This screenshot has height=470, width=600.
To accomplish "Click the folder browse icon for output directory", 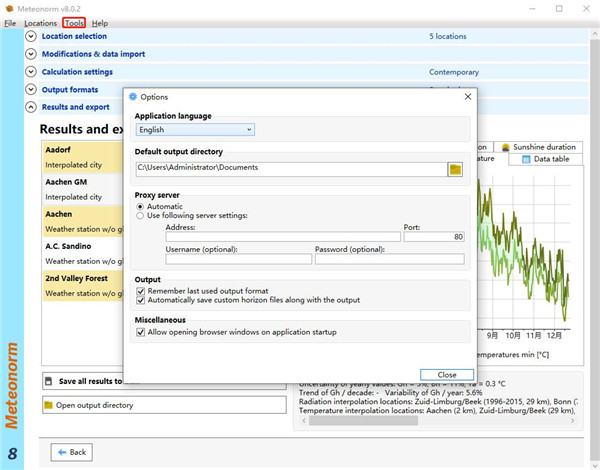I will pyautogui.click(x=455, y=169).
